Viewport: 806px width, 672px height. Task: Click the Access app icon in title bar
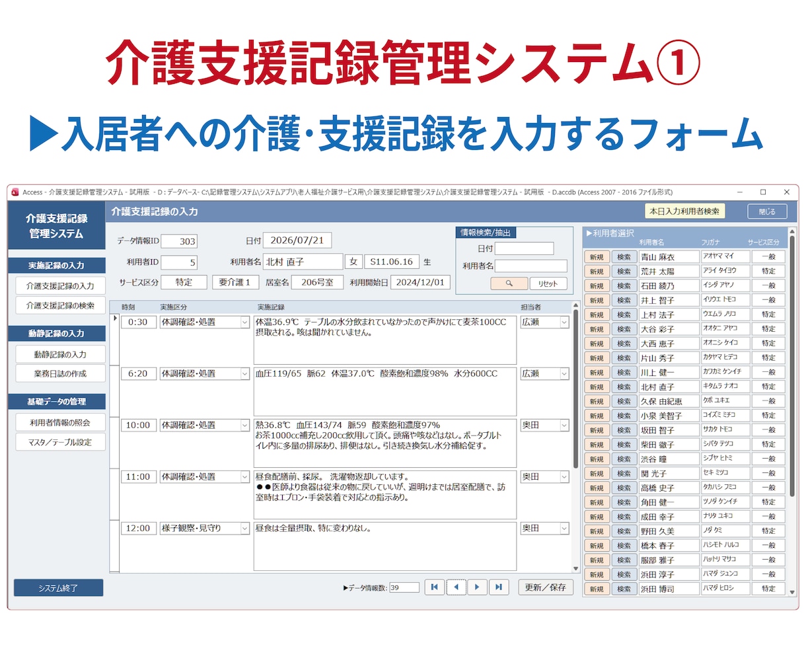coord(15,192)
